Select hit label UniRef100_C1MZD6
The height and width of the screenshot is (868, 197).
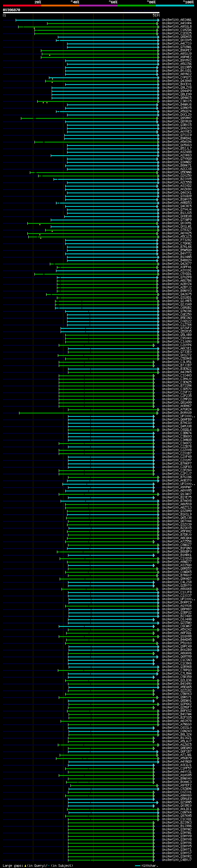click(x=177, y=30)
